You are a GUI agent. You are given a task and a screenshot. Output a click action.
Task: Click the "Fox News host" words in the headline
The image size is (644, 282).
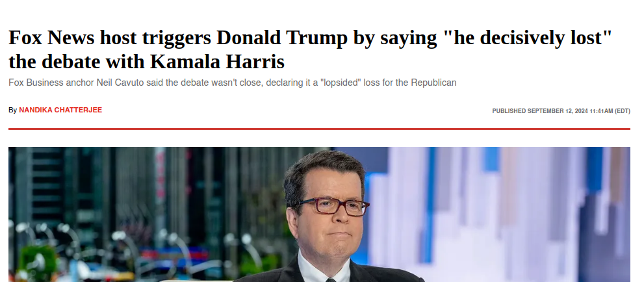[74, 38]
